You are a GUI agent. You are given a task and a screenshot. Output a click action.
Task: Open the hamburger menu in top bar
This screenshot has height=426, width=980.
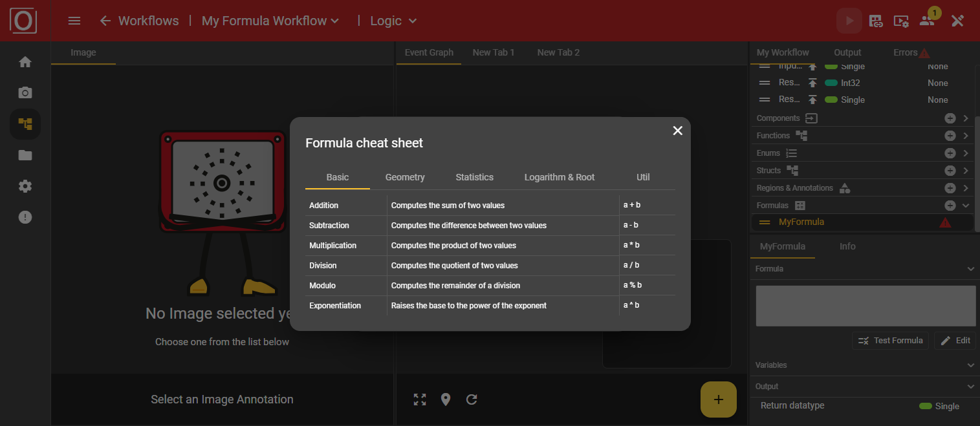coord(74,20)
